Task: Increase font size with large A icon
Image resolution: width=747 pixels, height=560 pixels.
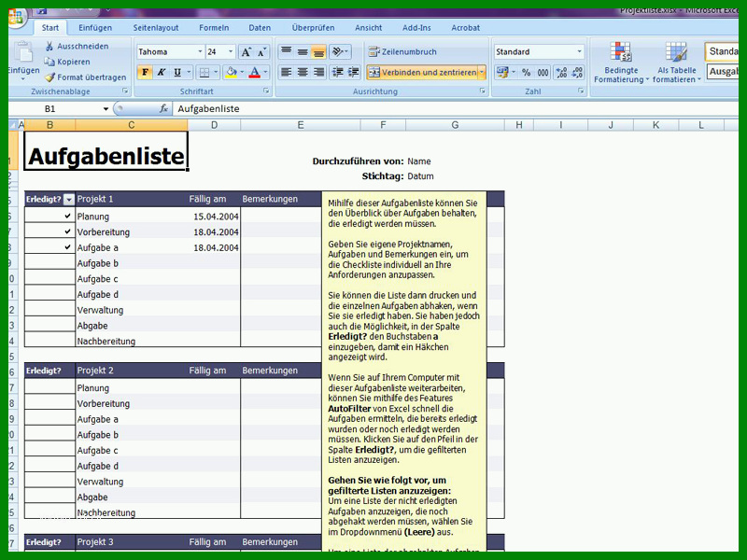Action: coord(247,52)
